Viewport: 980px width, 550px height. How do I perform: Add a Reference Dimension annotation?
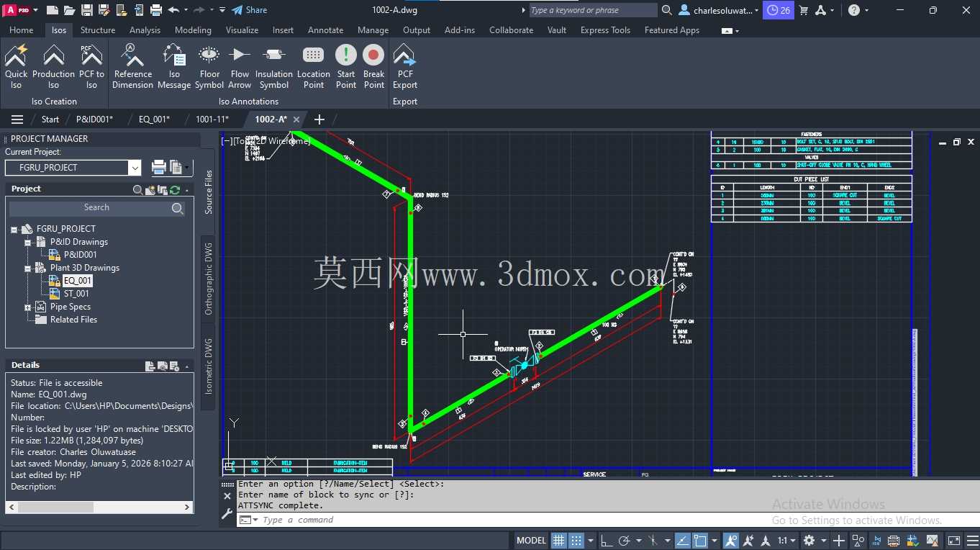coord(132,66)
